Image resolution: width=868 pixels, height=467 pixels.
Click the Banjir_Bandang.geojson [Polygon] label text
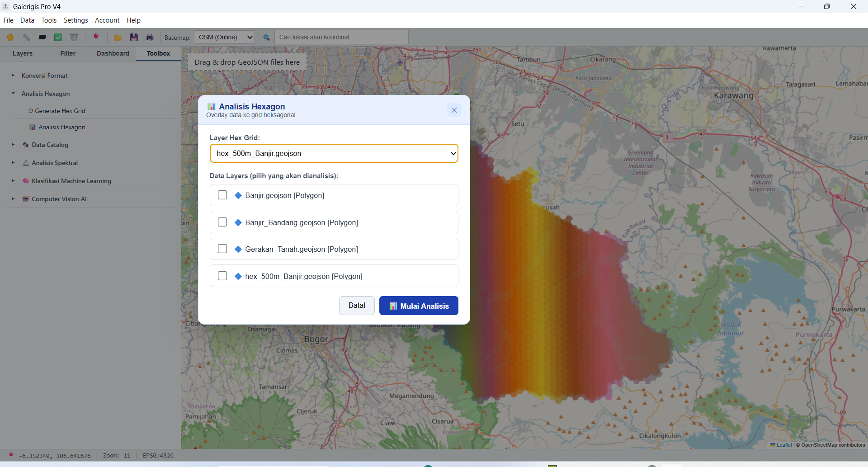tap(302, 222)
